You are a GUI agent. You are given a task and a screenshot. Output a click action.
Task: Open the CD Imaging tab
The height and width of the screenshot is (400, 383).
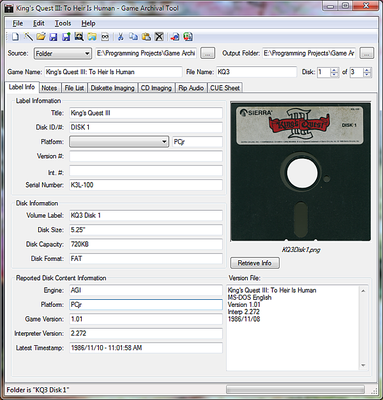click(156, 88)
